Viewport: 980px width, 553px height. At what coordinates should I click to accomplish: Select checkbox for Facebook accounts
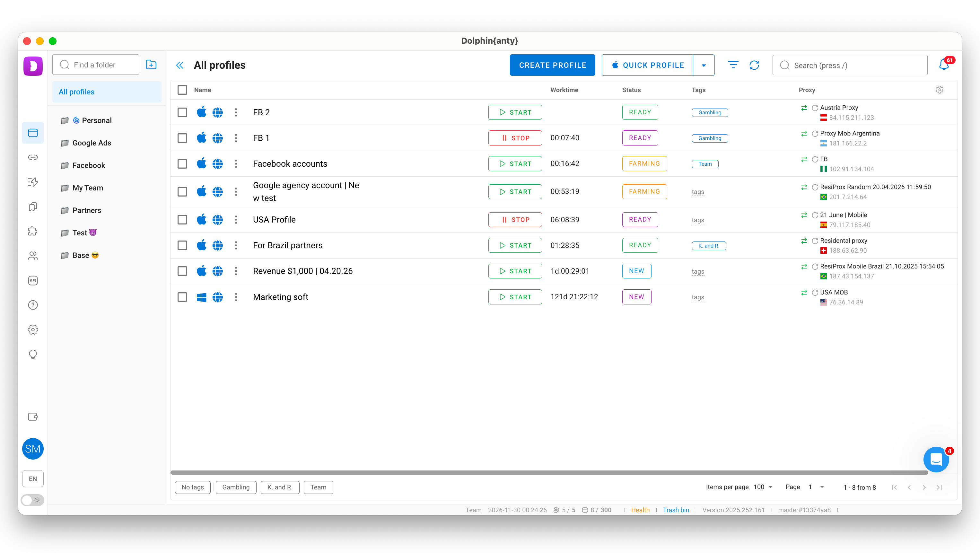[x=182, y=164]
